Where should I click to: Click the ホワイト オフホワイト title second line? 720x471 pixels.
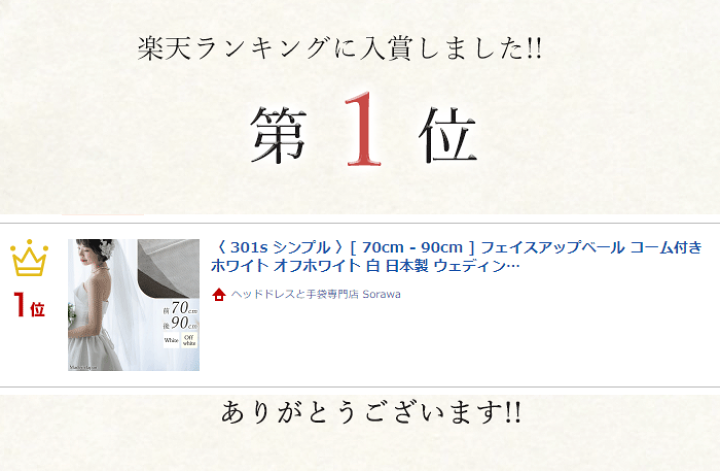365,266
